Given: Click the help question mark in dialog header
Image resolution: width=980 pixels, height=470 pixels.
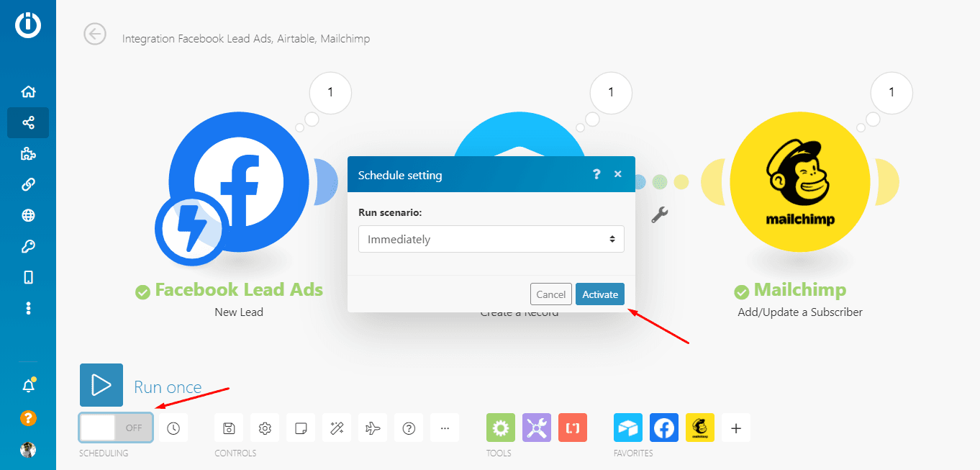Looking at the screenshot, I should click(x=596, y=174).
